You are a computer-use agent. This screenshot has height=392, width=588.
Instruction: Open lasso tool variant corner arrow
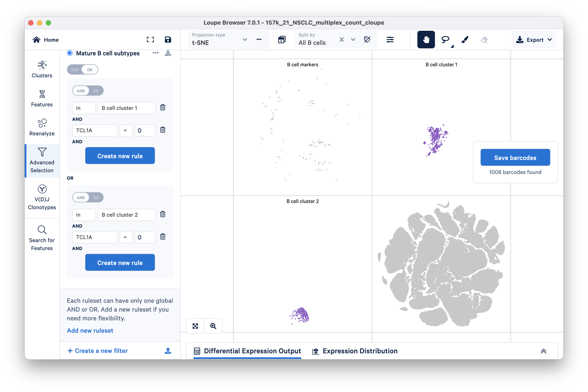point(452,46)
